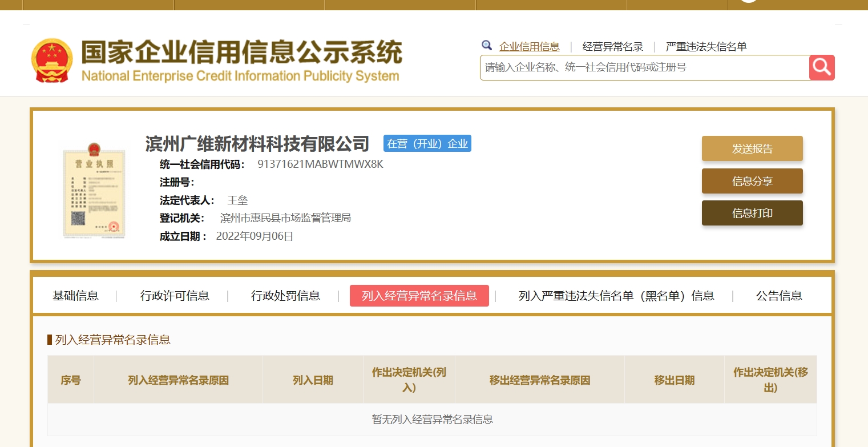Click the 登记机关 label
Image resolution: width=868 pixels, height=447 pixels.
(x=182, y=218)
